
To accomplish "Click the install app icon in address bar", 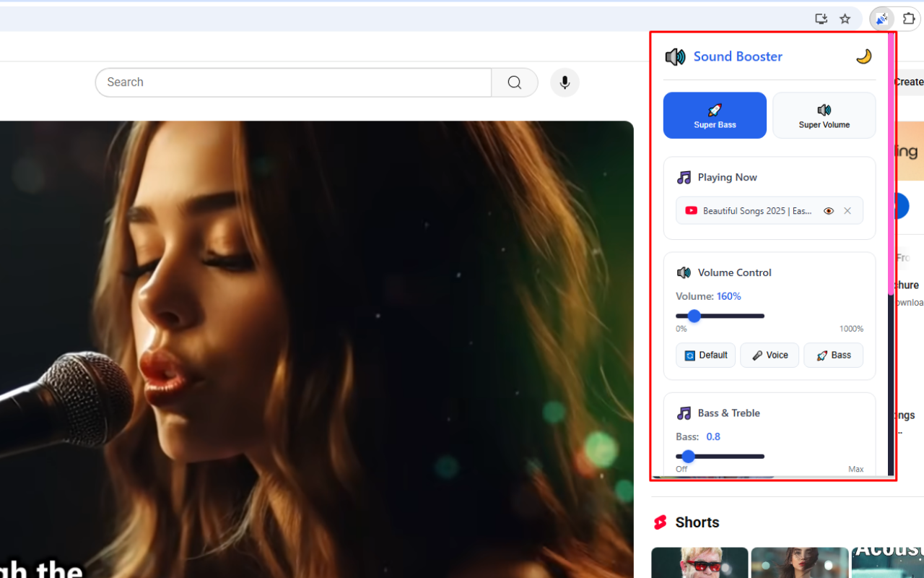I will pyautogui.click(x=821, y=19).
